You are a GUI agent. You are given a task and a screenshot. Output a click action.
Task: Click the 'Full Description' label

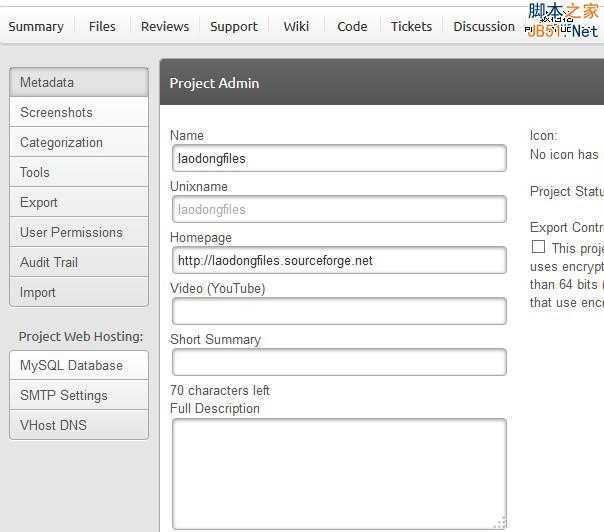215,408
